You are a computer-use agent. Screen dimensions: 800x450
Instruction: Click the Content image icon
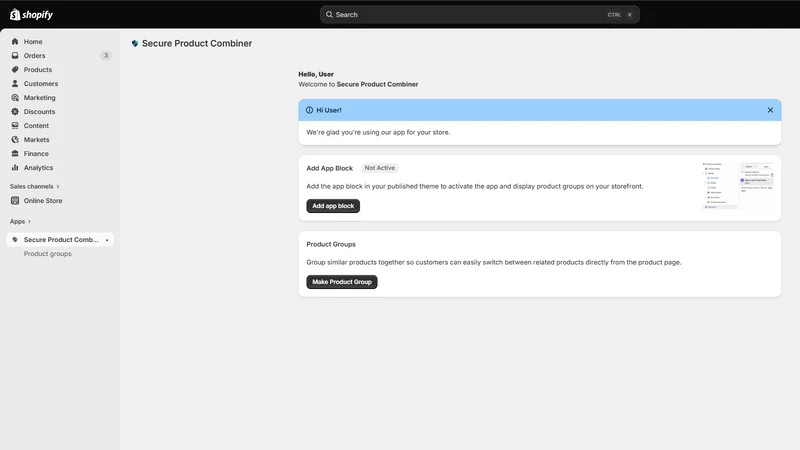[15, 126]
